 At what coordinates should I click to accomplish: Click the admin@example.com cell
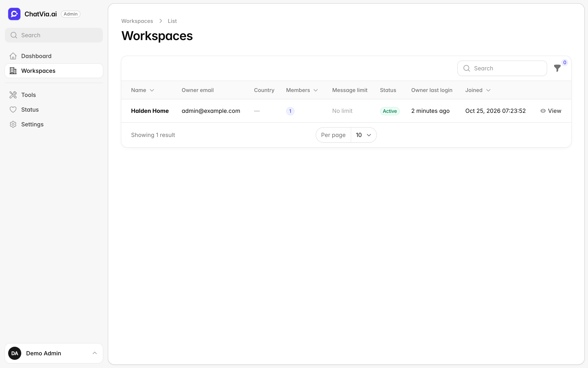211,111
